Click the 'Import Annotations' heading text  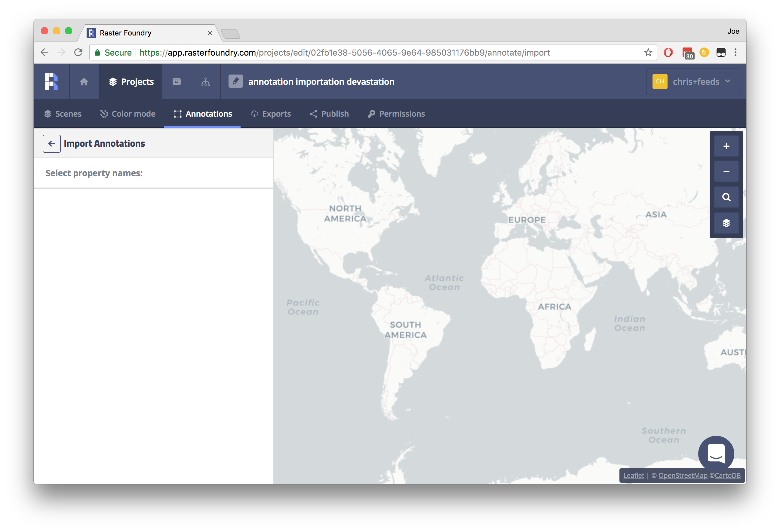coord(104,144)
